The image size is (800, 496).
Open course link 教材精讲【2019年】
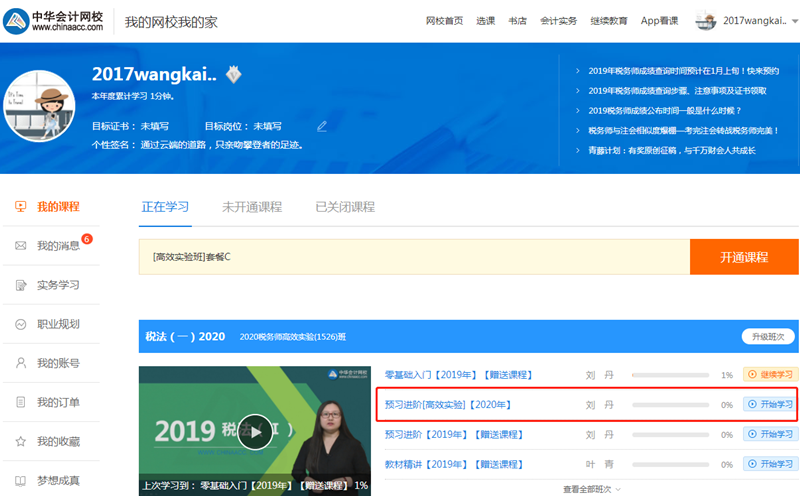pyautogui.click(x=454, y=465)
